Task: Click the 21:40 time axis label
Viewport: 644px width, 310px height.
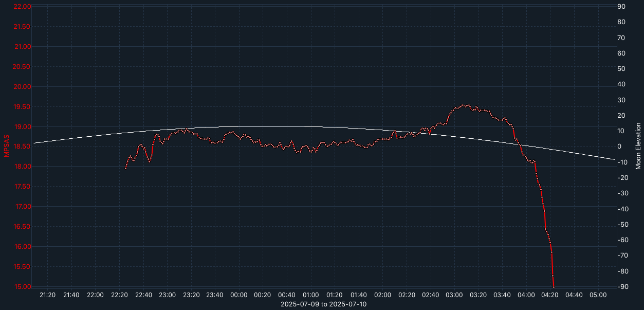Action: (71, 295)
